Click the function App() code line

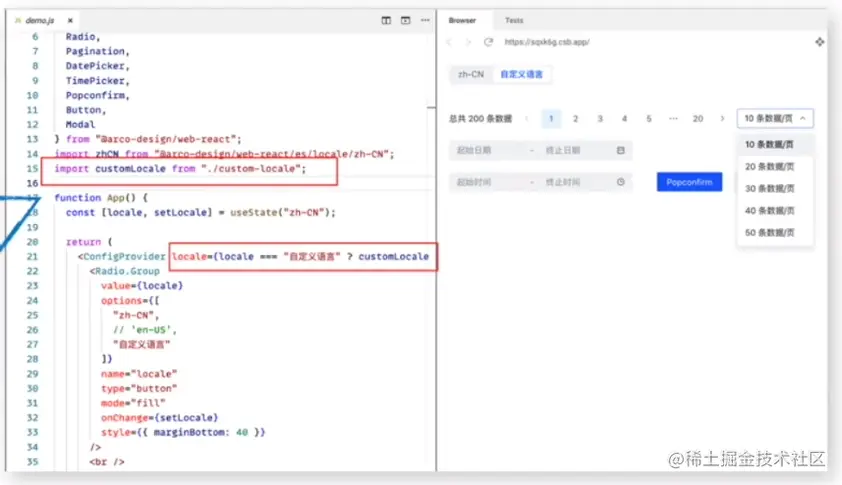pos(101,198)
